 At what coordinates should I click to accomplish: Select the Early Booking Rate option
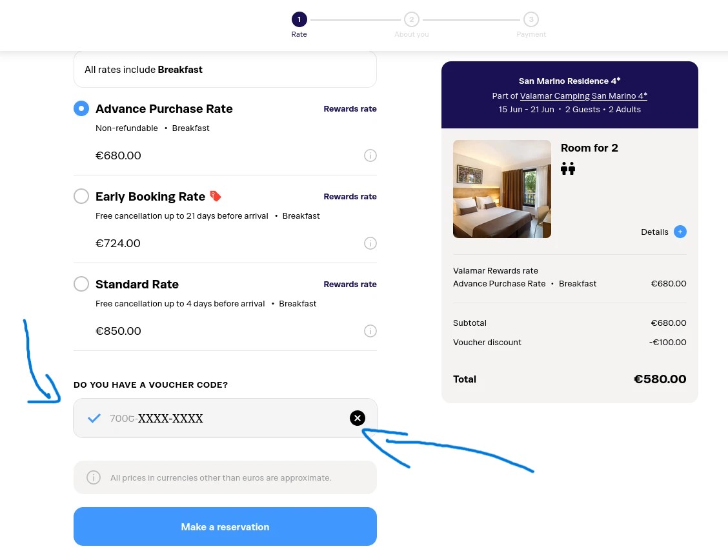(x=81, y=196)
